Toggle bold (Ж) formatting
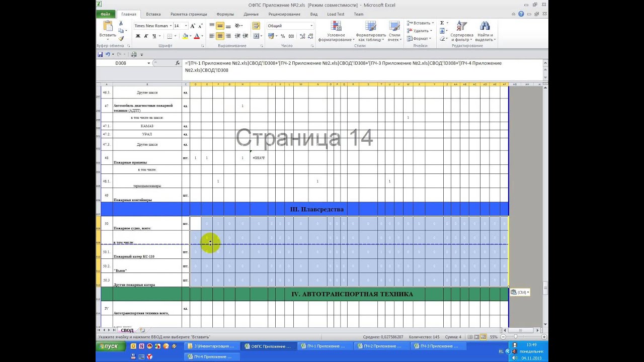Image resolution: width=644 pixels, height=362 pixels. (138, 36)
